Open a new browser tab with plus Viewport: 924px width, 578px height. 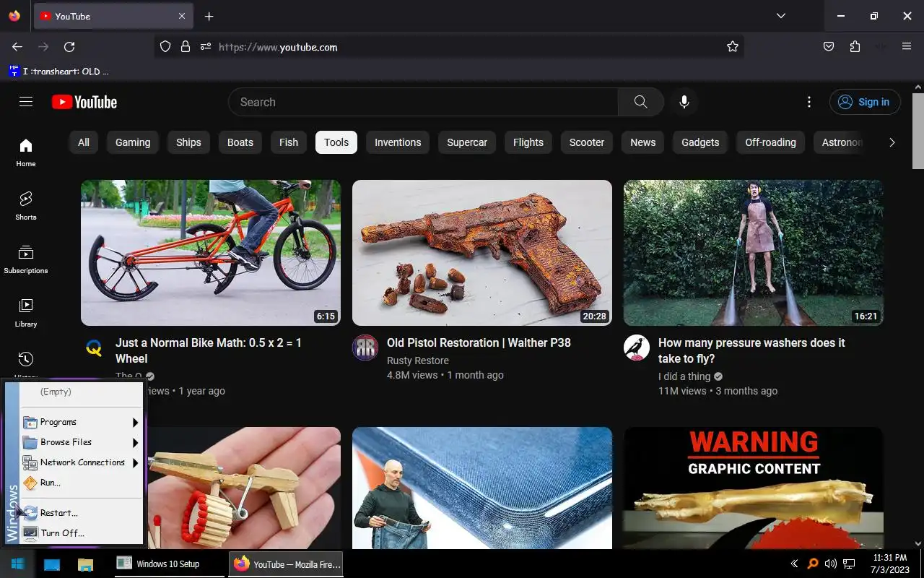(x=209, y=16)
